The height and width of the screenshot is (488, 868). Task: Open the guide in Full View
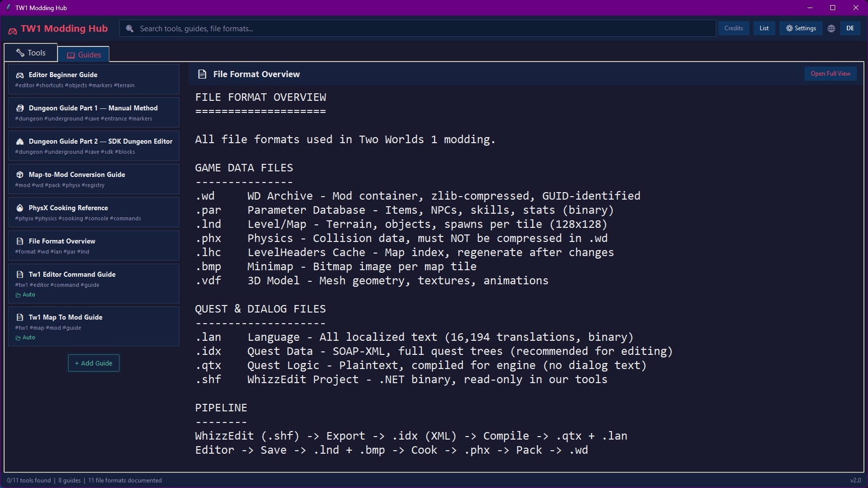[x=831, y=74]
